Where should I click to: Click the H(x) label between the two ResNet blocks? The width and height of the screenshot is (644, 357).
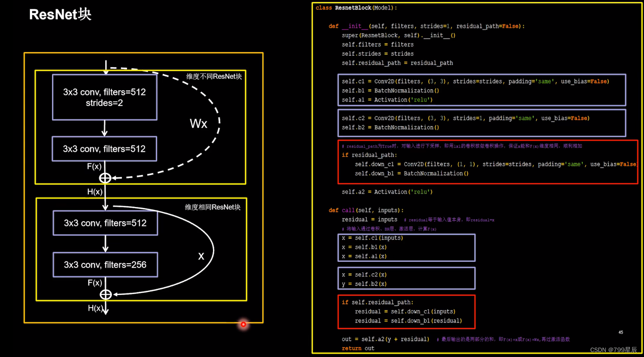pos(95,191)
